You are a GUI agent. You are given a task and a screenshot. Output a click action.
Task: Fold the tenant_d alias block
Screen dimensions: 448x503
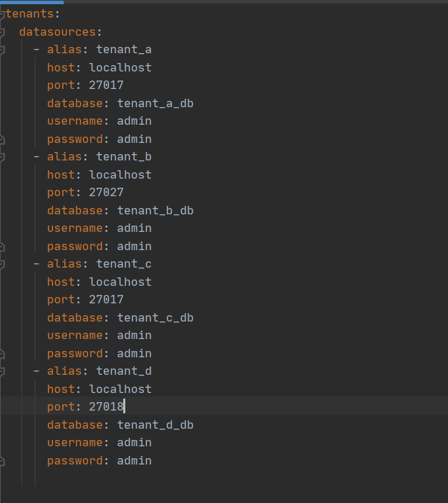3,371
